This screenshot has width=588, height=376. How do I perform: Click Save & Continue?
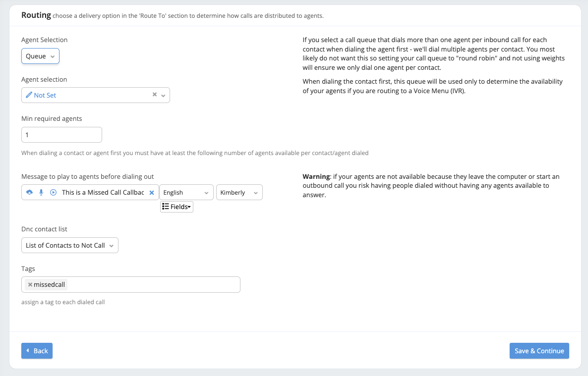coord(539,351)
